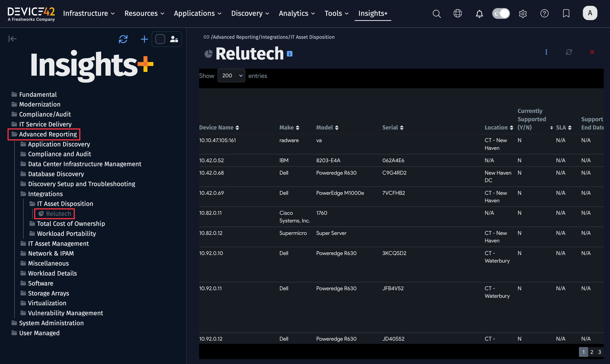Click the empty checkbox near the sidebar top
Image resolution: width=610 pixels, height=364 pixels.
pyautogui.click(x=160, y=39)
